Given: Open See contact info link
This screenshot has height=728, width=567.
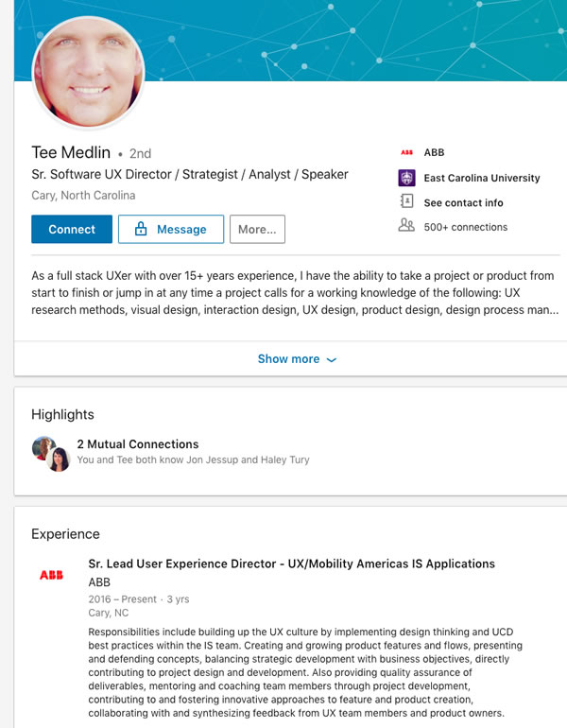Looking at the screenshot, I should 463,202.
